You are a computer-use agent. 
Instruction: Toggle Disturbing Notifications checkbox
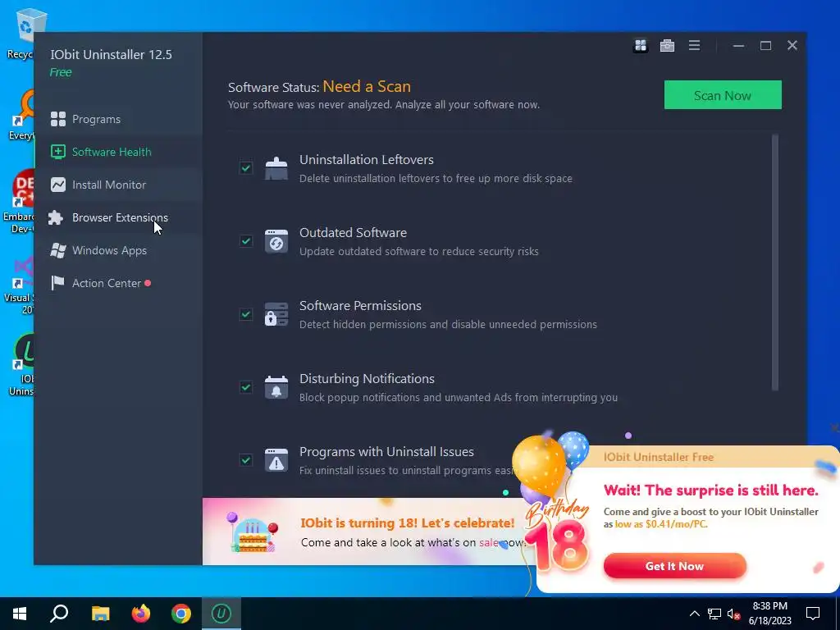pyautogui.click(x=246, y=387)
